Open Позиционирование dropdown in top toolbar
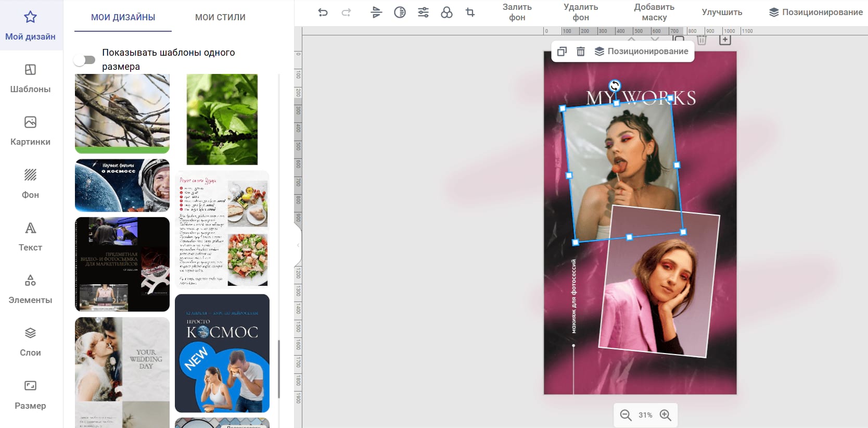Viewport: 868px width, 428px height. click(x=815, y=12)
